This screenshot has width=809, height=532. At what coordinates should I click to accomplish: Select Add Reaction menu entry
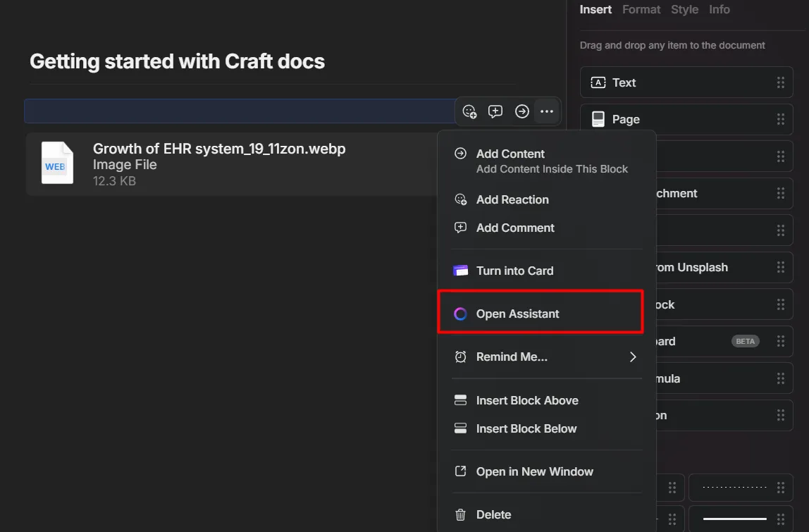click(x=512, y=200)
